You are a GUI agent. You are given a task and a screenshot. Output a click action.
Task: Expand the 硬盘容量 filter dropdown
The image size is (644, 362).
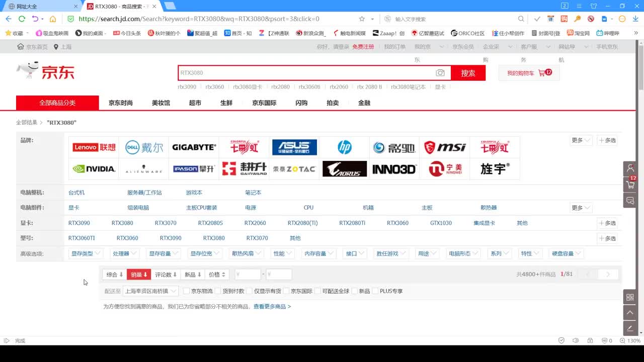(566, 253)
